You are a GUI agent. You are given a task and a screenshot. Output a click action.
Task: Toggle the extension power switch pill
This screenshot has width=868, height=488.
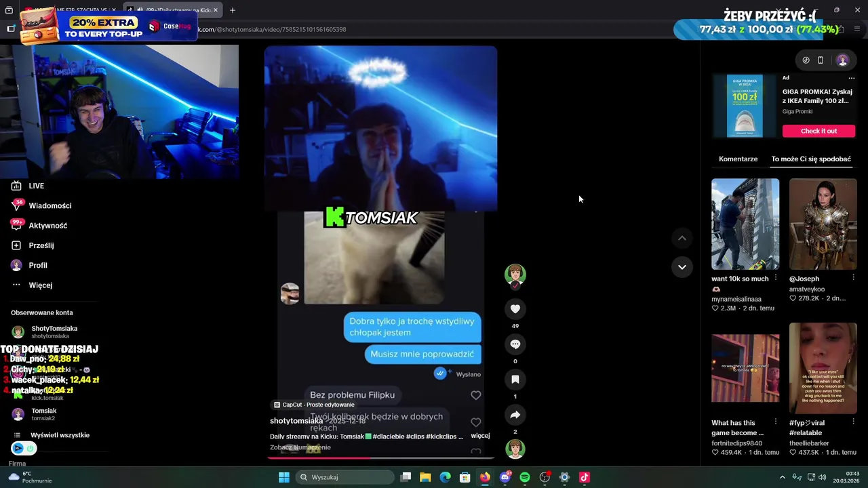click(x=24, y=448)
